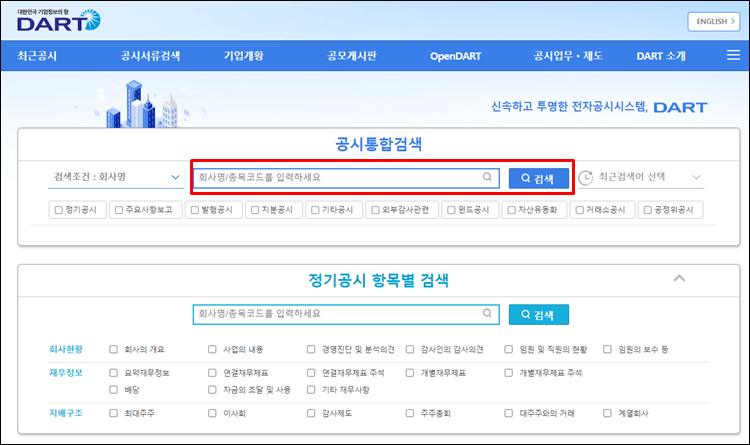This screenshot has height=445, width=750.
Task: Check the 자산유동화 filter
Action: click(x=511, y=210)
